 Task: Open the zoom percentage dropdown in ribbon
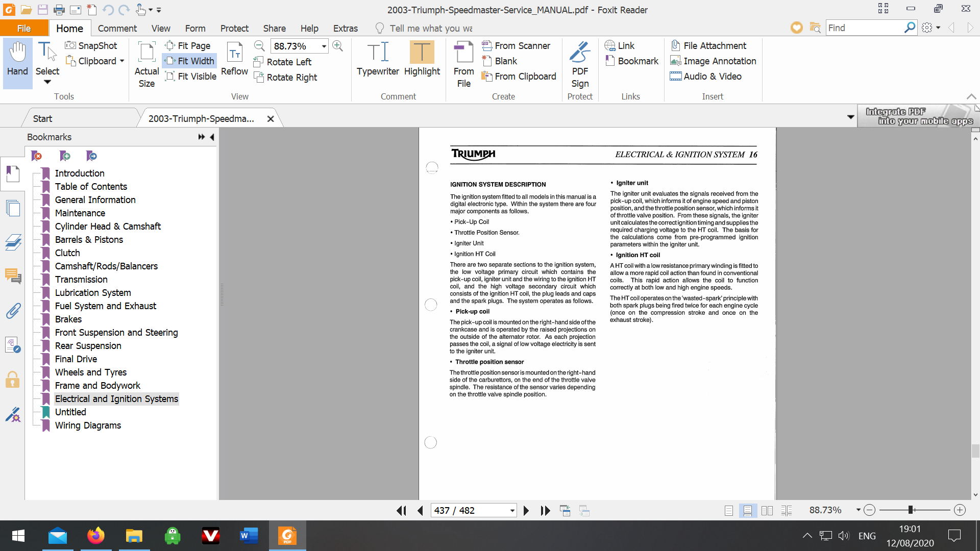point(324,46)
